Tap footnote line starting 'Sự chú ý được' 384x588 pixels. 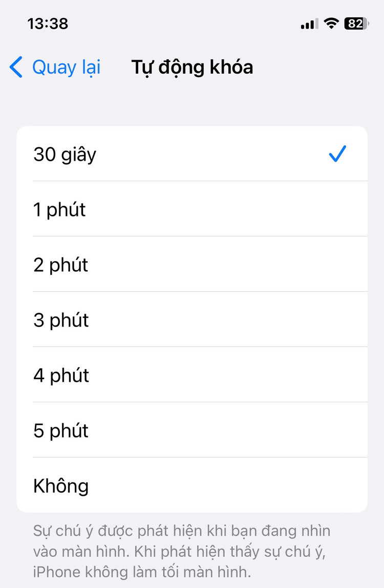[182, 531]
